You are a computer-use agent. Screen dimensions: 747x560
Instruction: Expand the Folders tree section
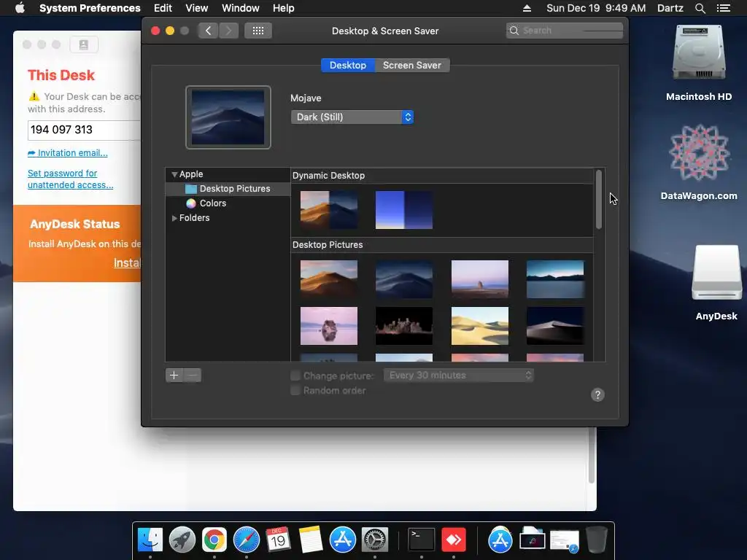(x=174, y=217)
